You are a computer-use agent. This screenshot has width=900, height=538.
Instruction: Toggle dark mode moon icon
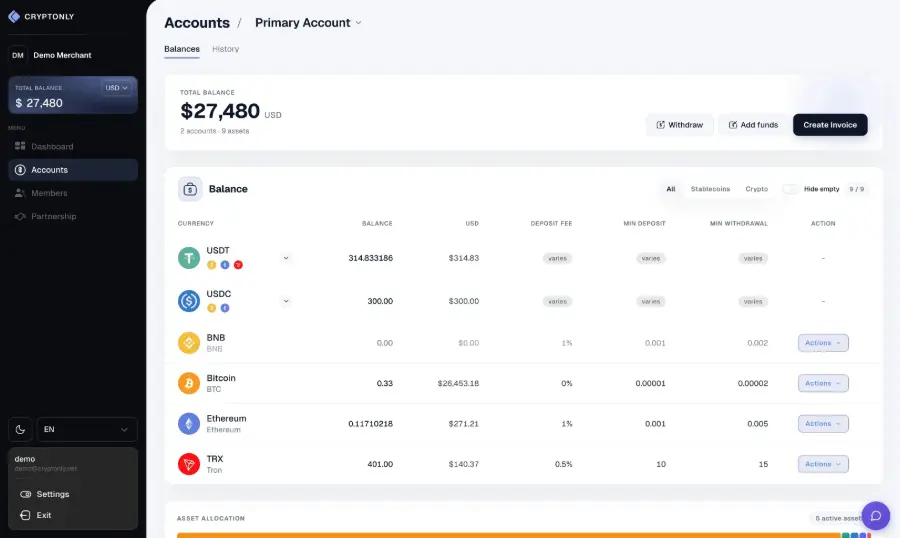20,429
